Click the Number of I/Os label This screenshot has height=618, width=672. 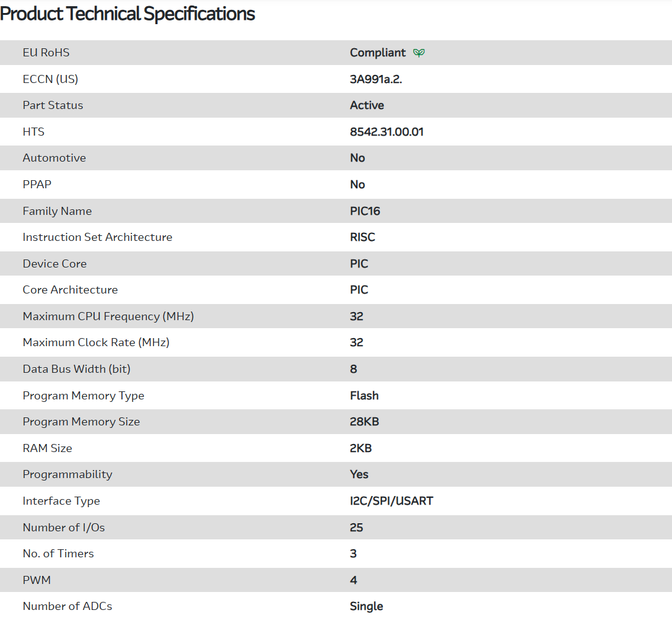coord(64,528)
